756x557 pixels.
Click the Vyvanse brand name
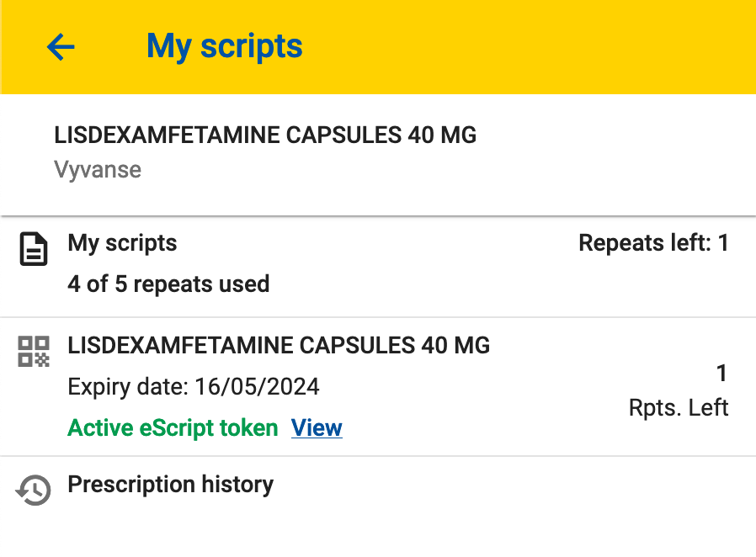point(98,170)
